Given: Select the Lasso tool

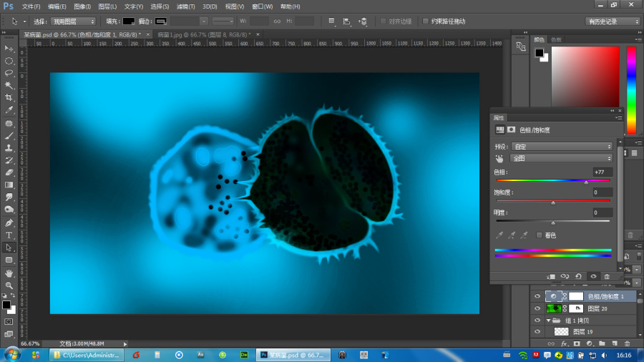Looking at the screenshot, I should pos(9,73).
